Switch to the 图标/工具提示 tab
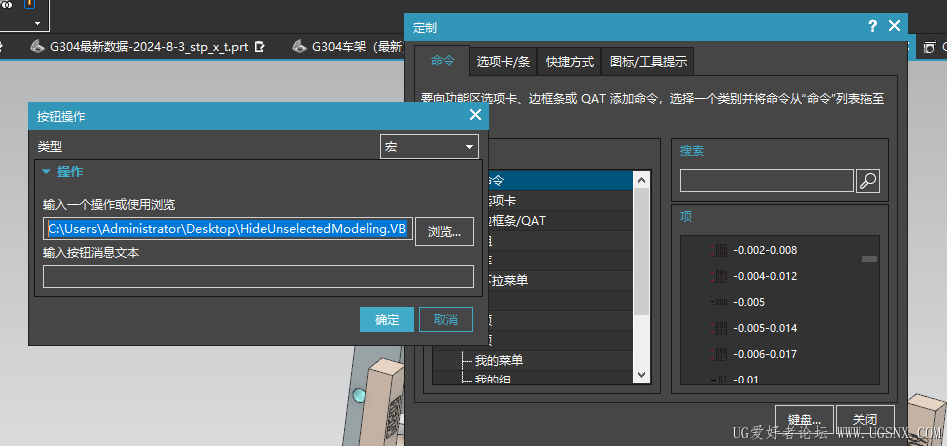The width and height of the screenshot is (947, 446). pos(648,62)
